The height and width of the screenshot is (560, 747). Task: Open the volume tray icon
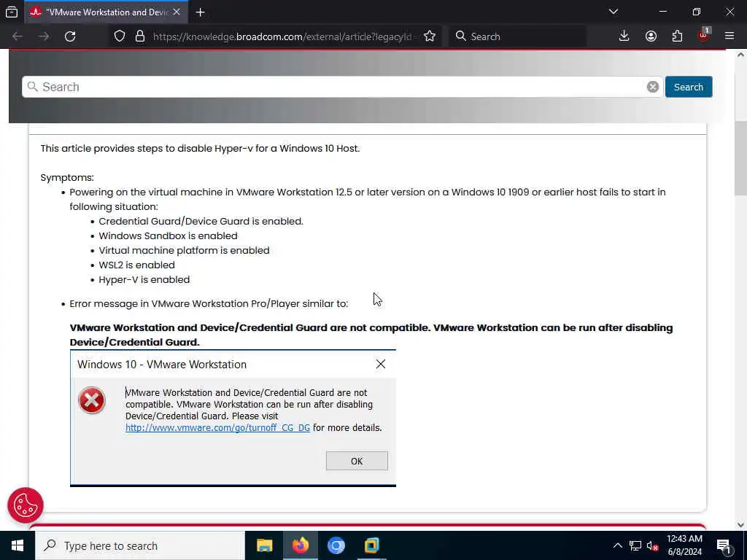pos(652,545)
